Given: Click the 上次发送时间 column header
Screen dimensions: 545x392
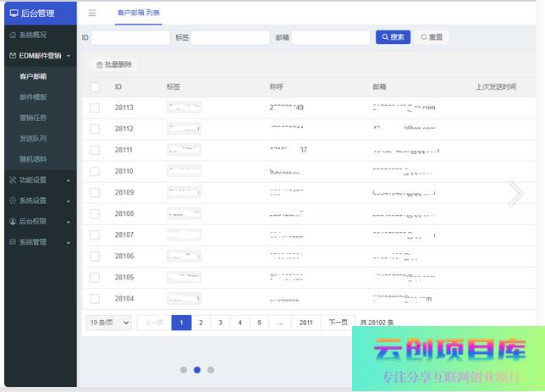Looking at the screenshot, I should [x=496, y=86].
